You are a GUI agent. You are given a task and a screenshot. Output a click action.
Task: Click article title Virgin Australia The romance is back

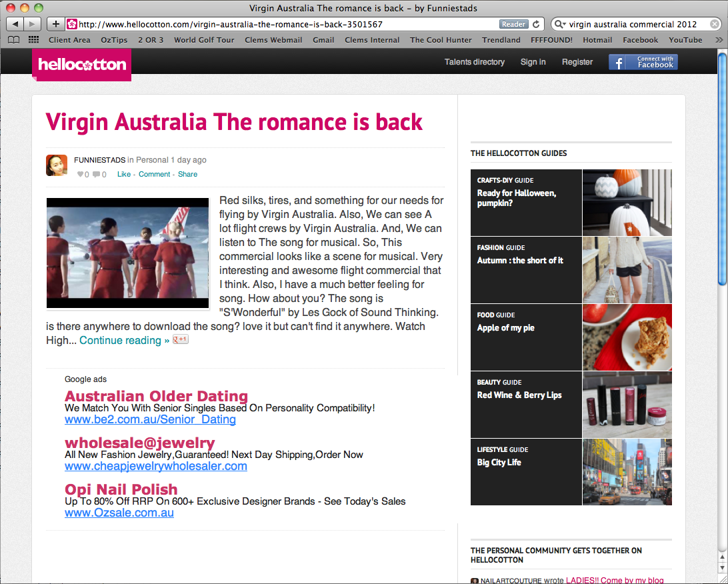[x=234, y=121]
